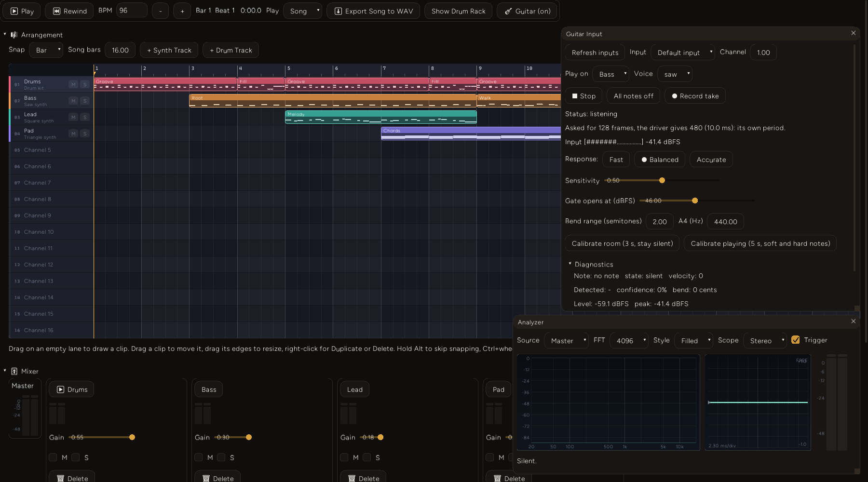The image size is (868, 482).
Task: Select the Root clip on the Bass track
Action: 333,101
